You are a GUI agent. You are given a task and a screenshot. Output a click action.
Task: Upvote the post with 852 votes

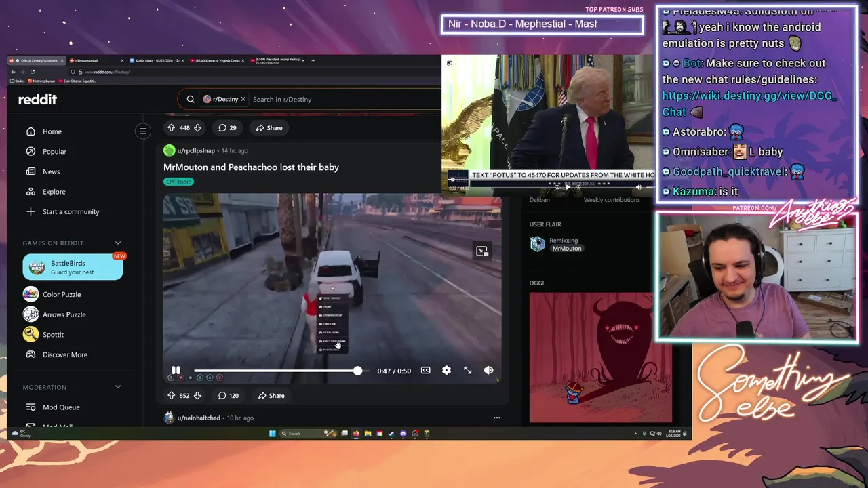[171, 395]
